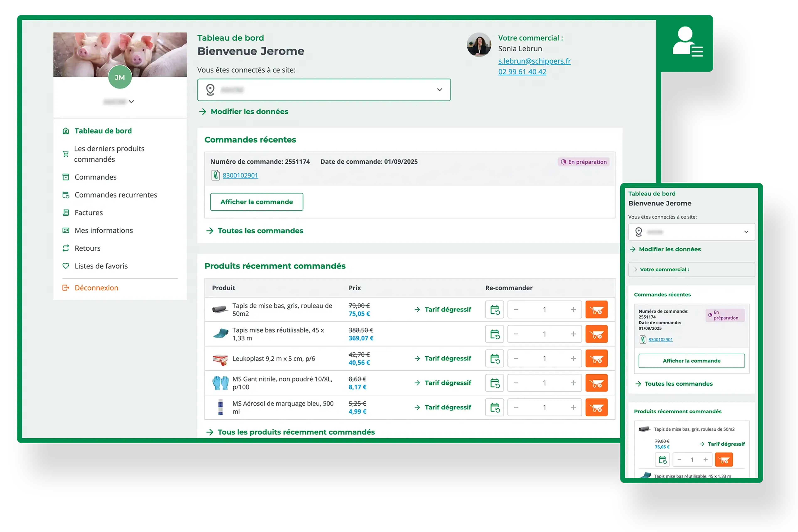Click recurring order icon for Leukoplast row
The height and width of the screenshot is (532, 798).
[x=494, y=358]
